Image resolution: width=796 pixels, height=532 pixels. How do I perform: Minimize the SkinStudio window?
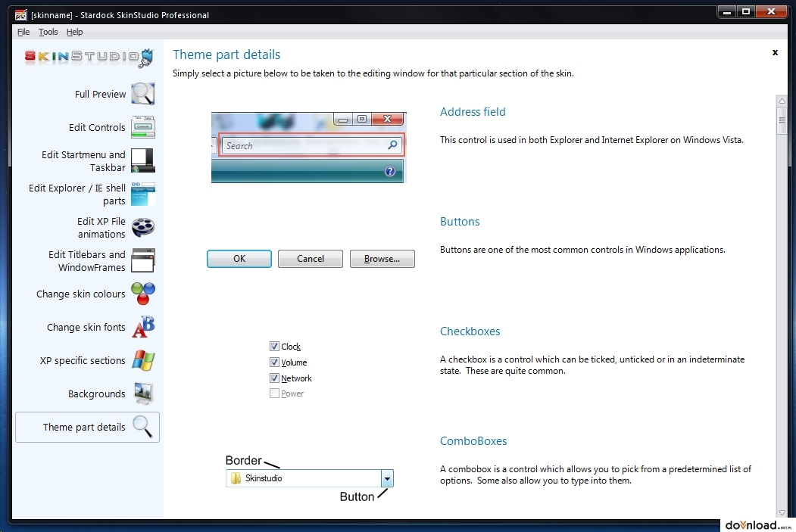click(727, 11)
